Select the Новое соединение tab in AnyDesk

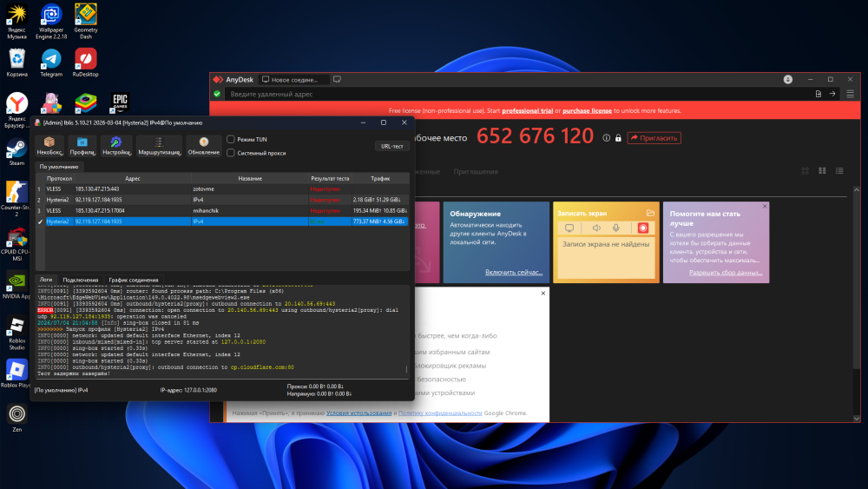[294, 80]
